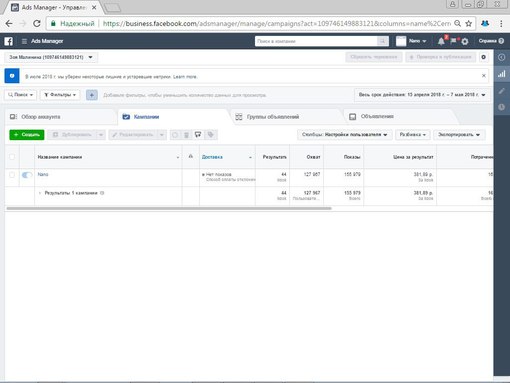Check the checkbox for the Nano campaign row

(x=12, y=175)
